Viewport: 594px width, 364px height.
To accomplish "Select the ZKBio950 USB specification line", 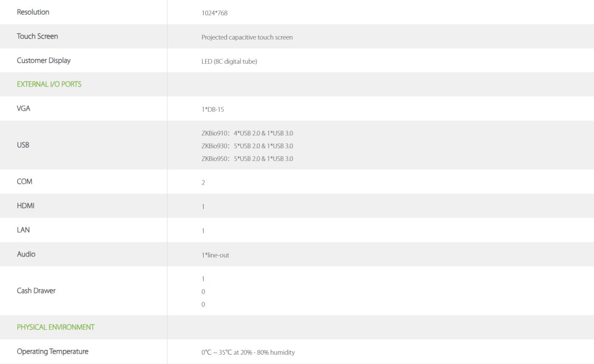I will click(x=247, y=159).
